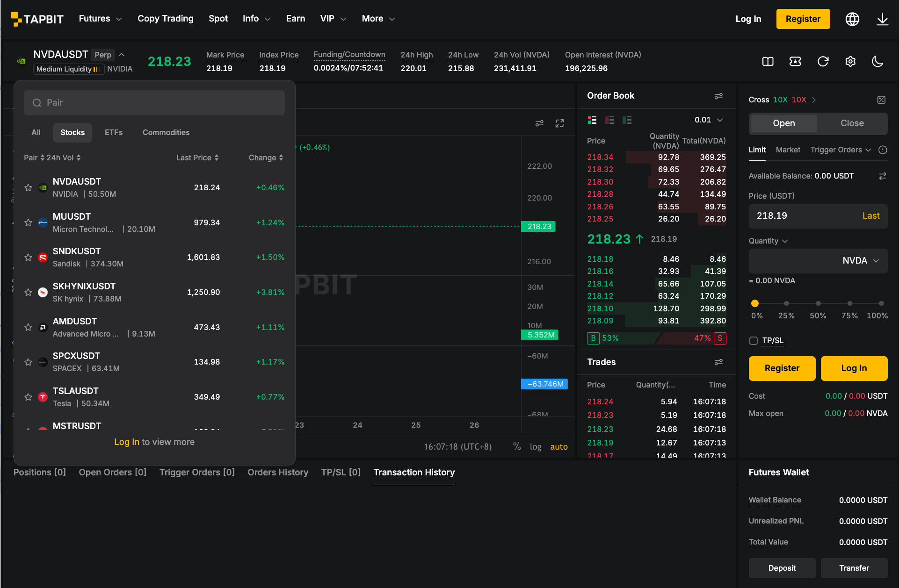The height and width of the screenshot is (588, 899).
Task: Open the calculator icon in order panel
Action: (x=881, y=100)
